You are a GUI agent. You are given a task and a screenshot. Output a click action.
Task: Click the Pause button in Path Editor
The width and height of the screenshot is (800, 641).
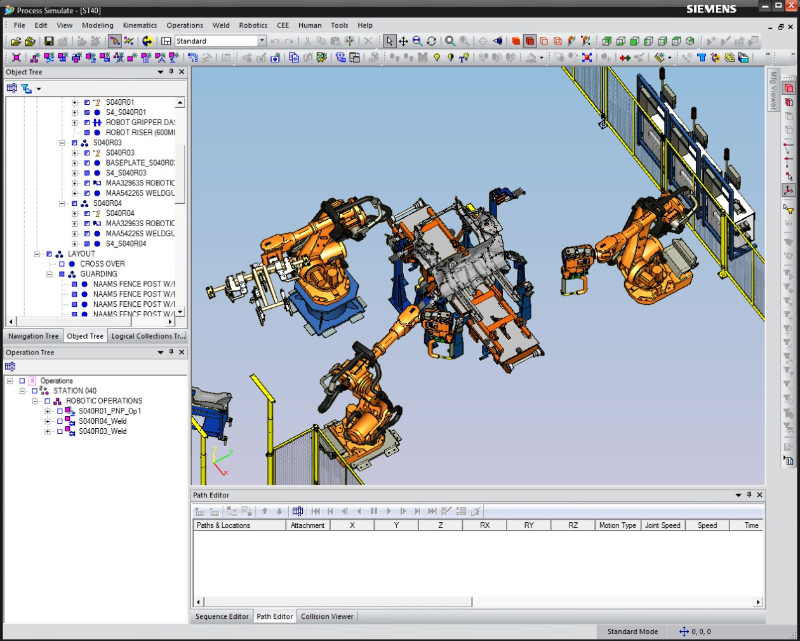(x=374, y=511)
